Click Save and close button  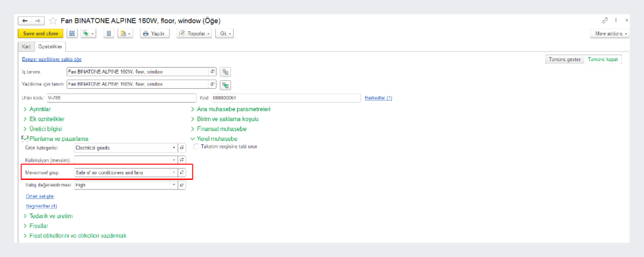(x=40, y=34)
